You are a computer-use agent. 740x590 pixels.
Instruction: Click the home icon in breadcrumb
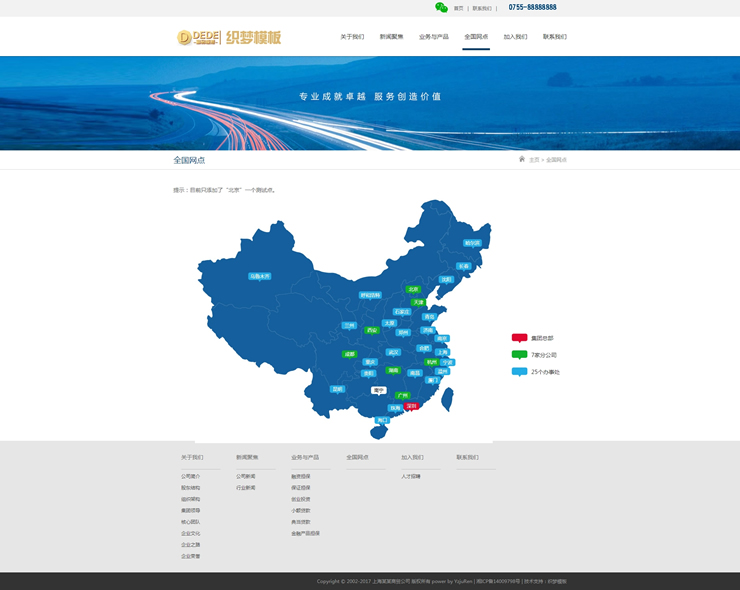[522, 159]
